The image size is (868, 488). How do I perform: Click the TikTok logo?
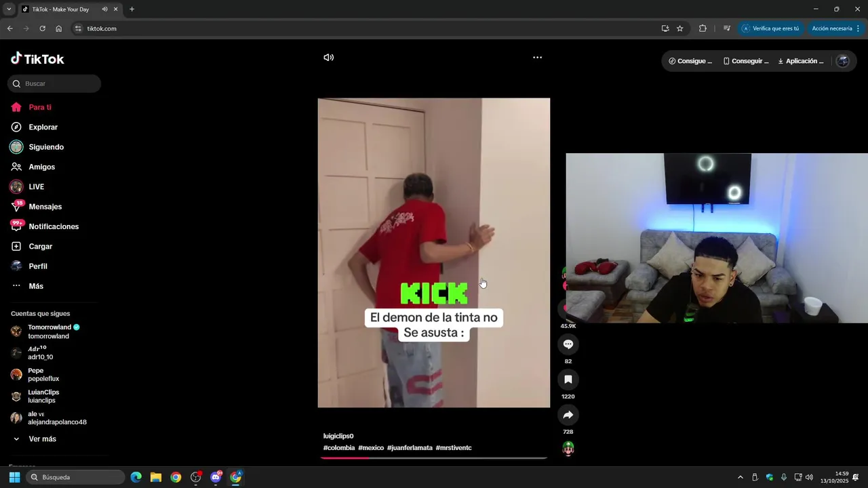[x=37, y=59]
